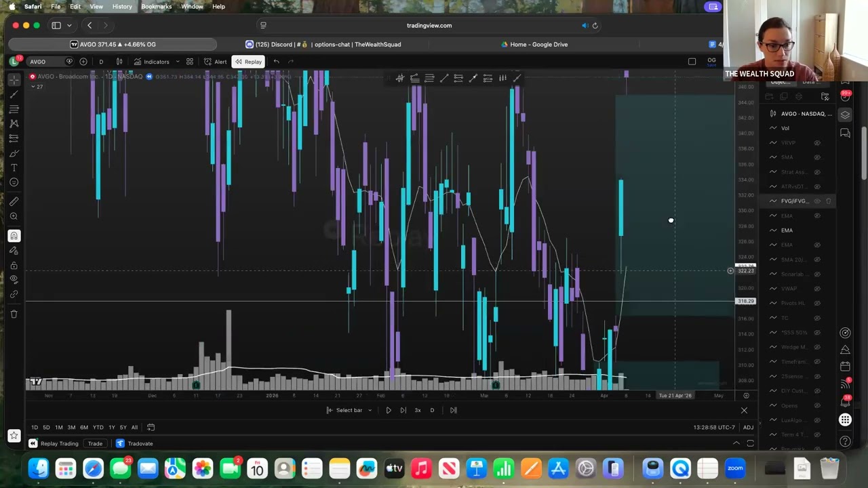Open the emoji icons tool
This screenshot has height=488, width=868.
[14, 182]
